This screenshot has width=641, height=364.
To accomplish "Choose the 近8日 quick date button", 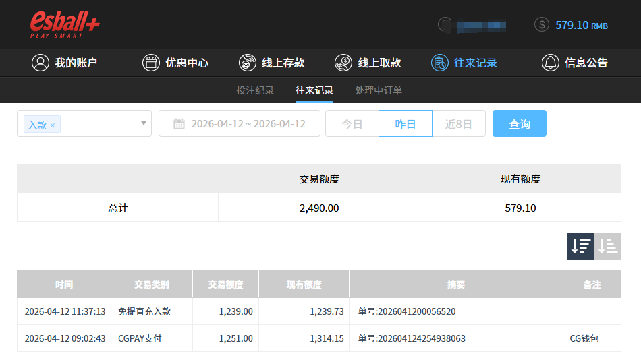I will pyautogui.click(x=458, y=124).
